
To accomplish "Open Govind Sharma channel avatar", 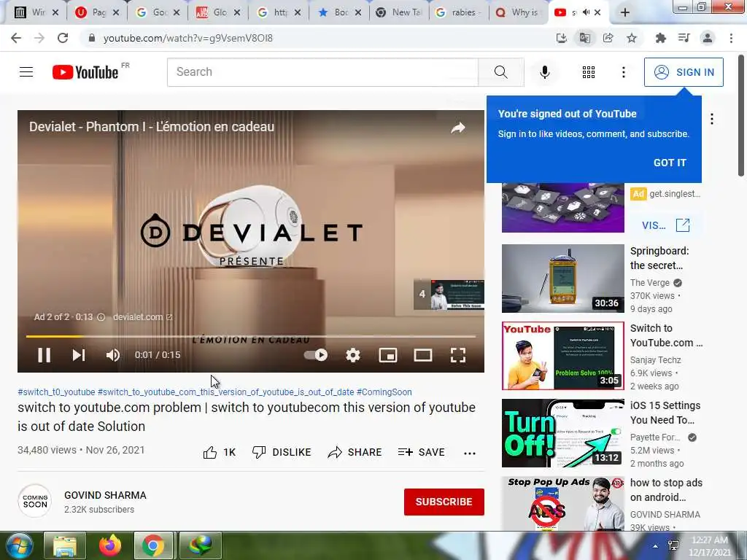I will (35, 501).
